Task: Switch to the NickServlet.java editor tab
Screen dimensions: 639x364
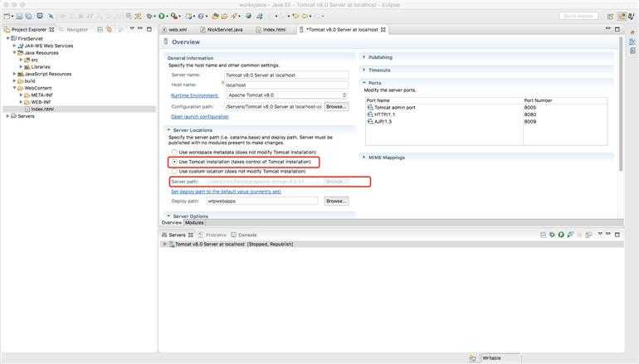Action: (222, 30)
